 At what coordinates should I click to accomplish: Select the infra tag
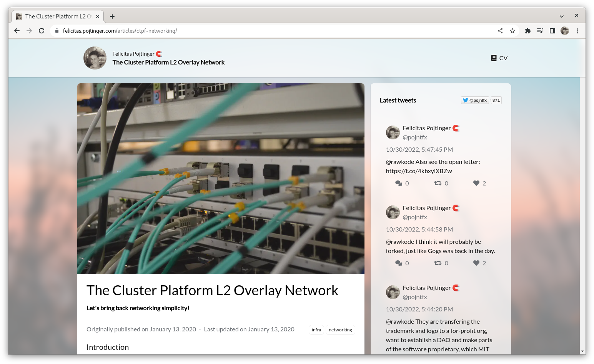pos(316,330)
